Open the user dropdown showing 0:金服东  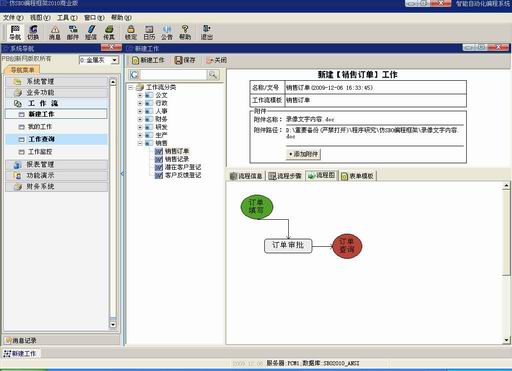click(x=115, y=60)
